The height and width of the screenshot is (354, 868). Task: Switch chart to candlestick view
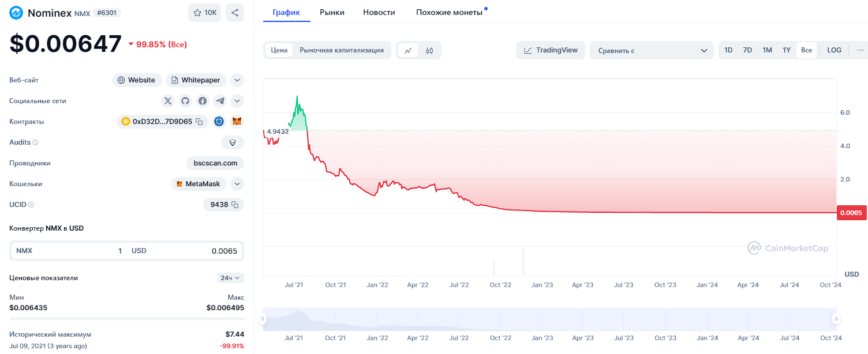pos(429,50)
